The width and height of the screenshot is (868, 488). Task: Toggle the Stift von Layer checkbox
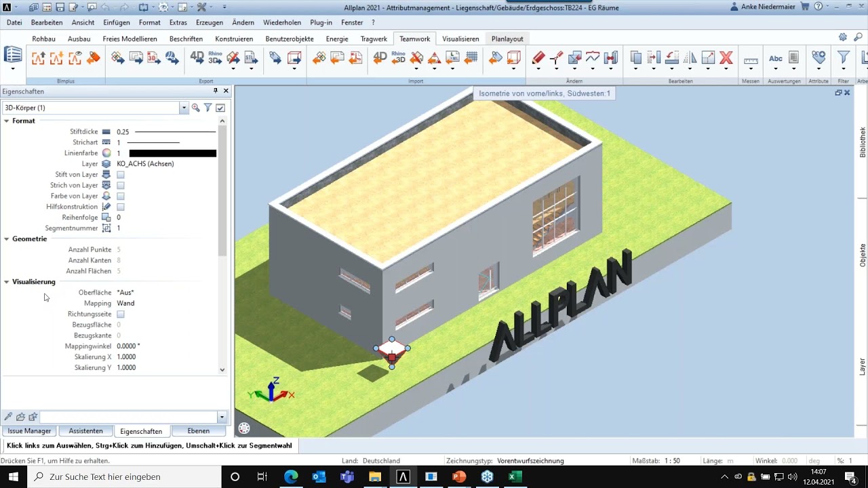tap(121, 175)
